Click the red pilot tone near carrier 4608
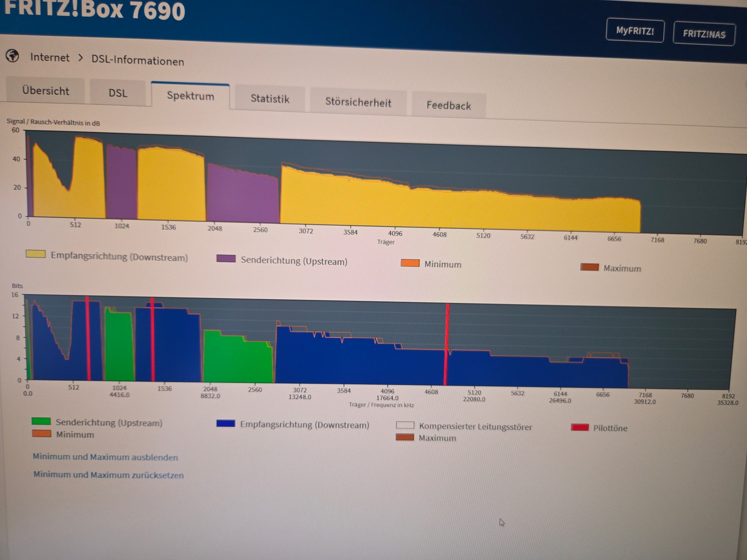This screenshot has height=560, width=747. pyautogui.click(x=446, y=345)
